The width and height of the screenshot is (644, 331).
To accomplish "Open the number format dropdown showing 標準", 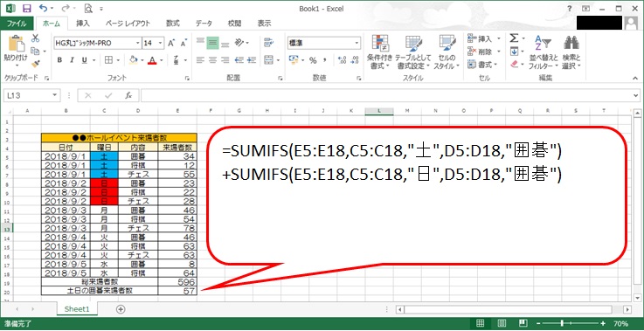I will coord(357,43).
